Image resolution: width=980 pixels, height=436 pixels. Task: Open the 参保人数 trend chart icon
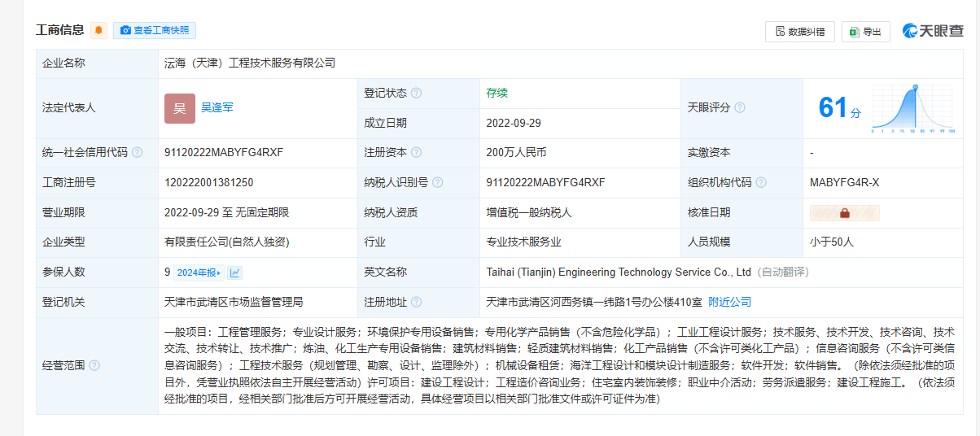click(235, 272)
